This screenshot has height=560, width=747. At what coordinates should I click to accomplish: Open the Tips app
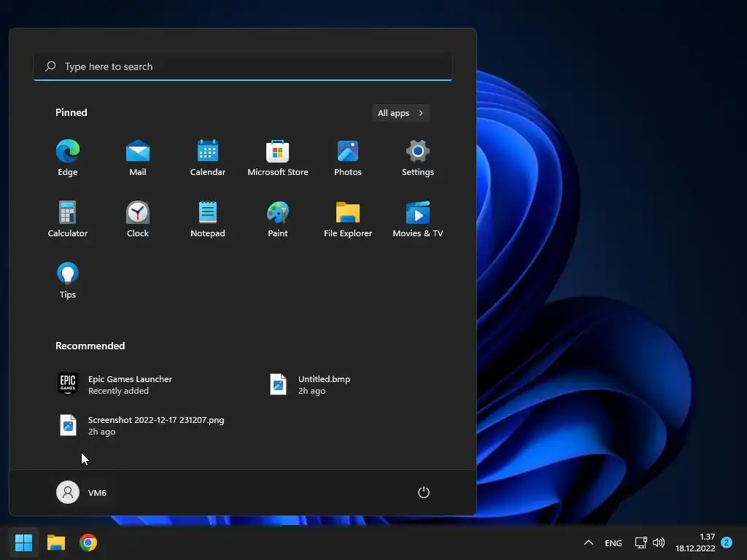click(68, 281)
